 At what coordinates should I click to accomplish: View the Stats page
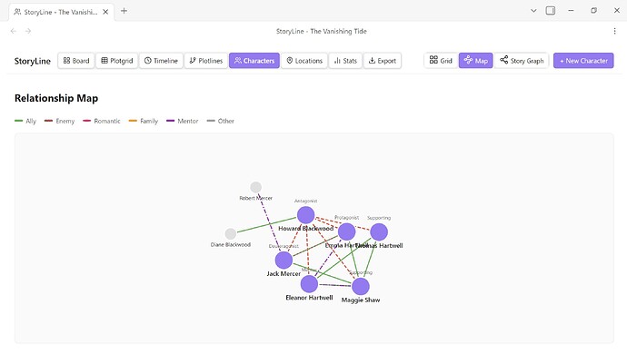[344, 61]
